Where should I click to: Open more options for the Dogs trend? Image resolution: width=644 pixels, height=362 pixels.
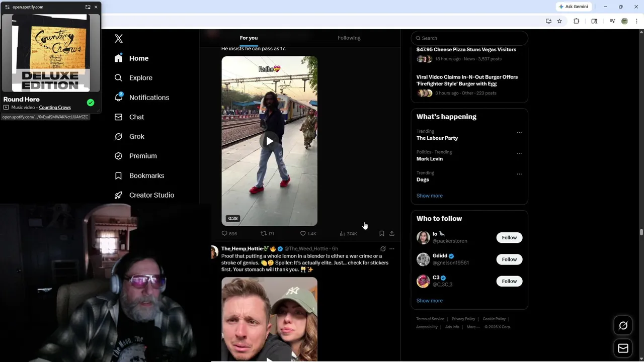click(x=519, y=174)
